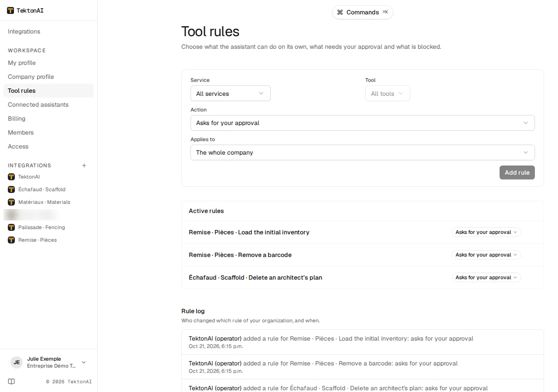
Task: Open the Commands palette button
Action: point(363,12)
